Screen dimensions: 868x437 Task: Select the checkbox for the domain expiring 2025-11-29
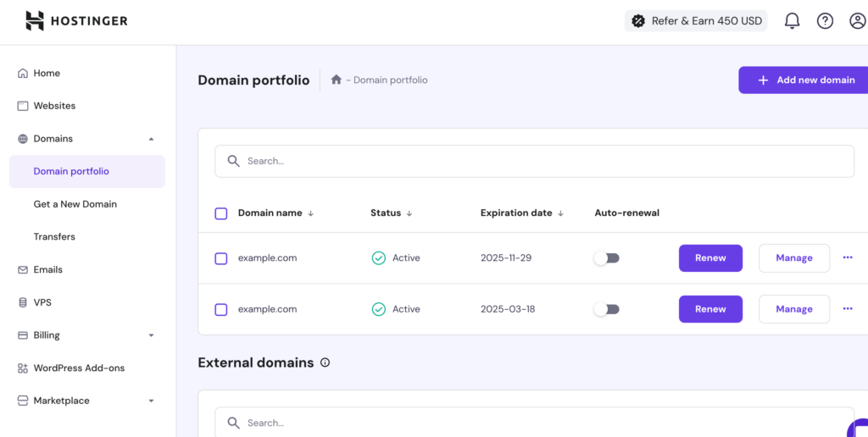point(221,258)
